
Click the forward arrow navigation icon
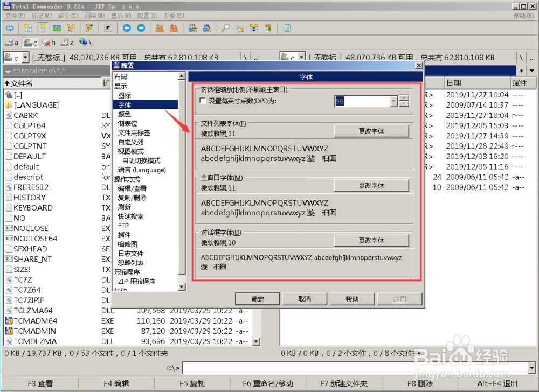pyautogui.click(x=141, y=28)
